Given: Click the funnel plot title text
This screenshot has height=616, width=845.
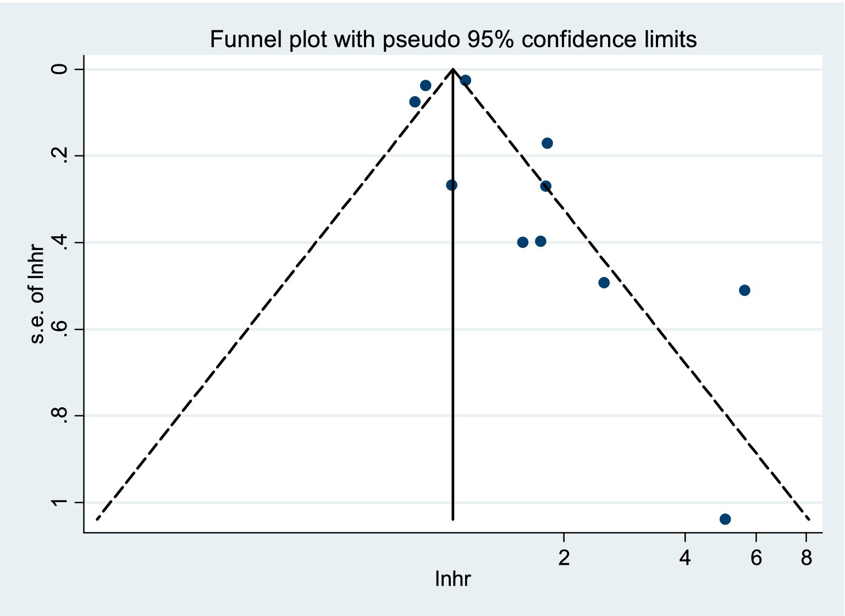Looking at the screenshot, I should tap(453, 40).
